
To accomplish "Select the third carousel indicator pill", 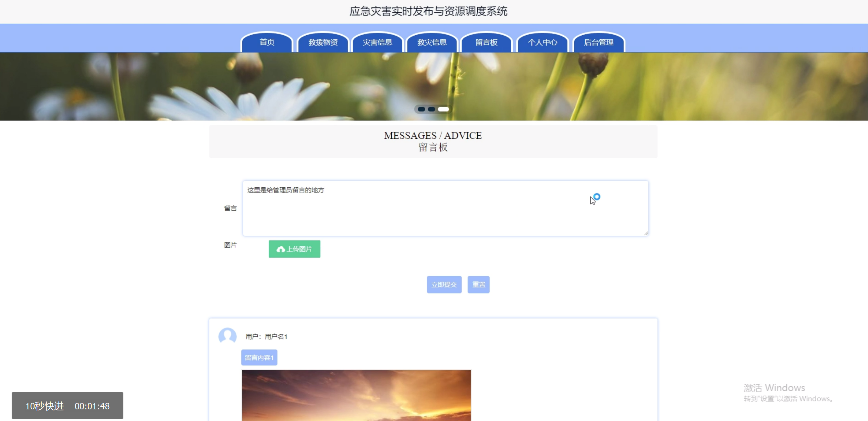I will click(x=443, y=109).
